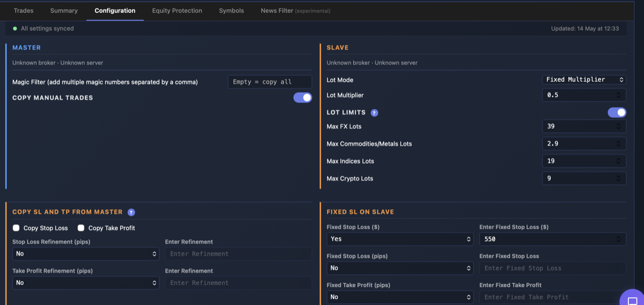Open the Lot Limits help icon

[x=375, y=113]
